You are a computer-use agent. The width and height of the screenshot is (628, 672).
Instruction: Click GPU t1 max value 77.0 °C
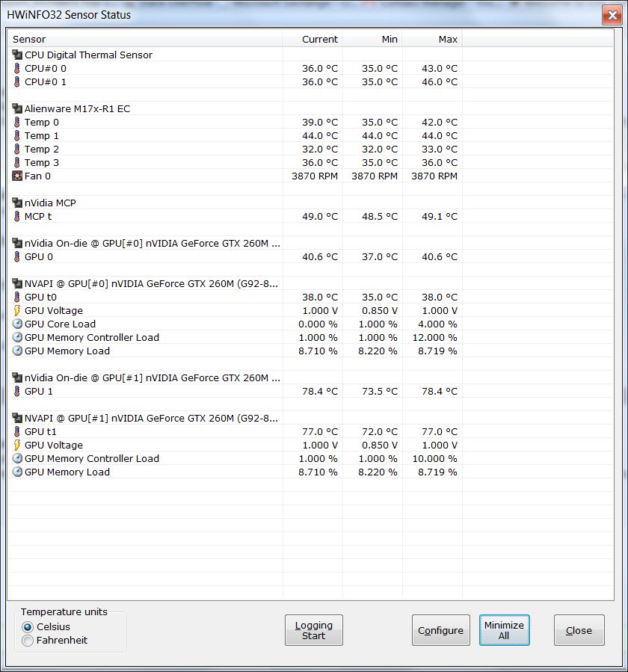click(440, 431)
